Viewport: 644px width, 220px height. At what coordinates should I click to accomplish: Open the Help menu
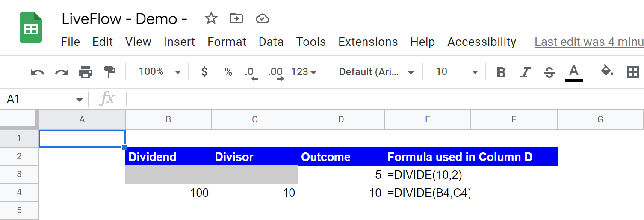point(422,42)
